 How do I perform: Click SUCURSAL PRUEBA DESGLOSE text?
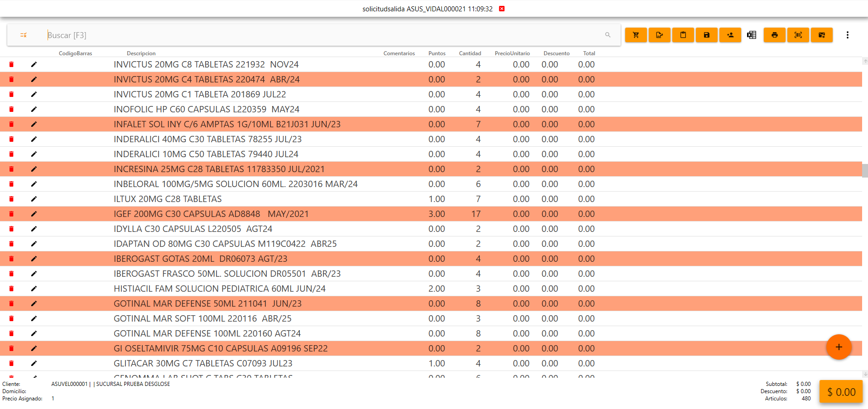pos(133,384)
